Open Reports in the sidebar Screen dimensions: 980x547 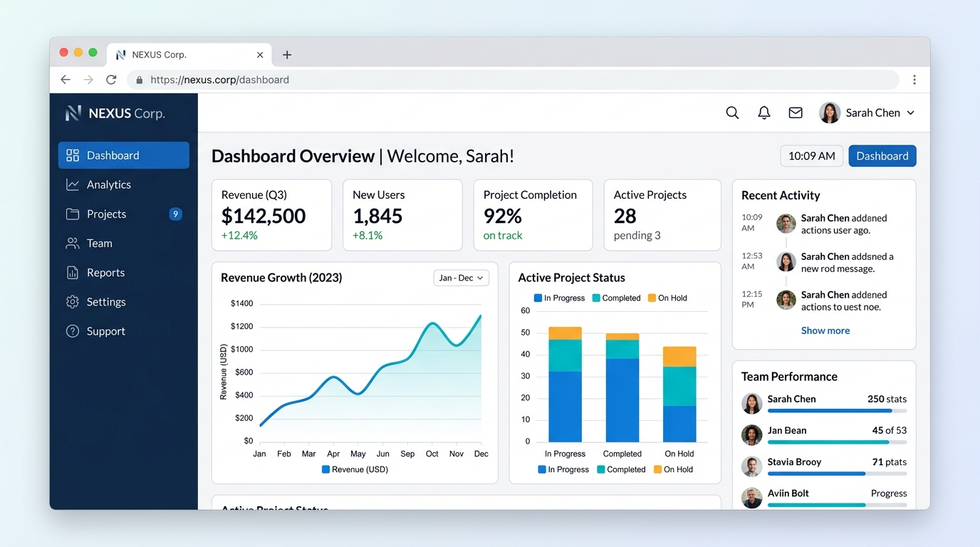(124, 273)
